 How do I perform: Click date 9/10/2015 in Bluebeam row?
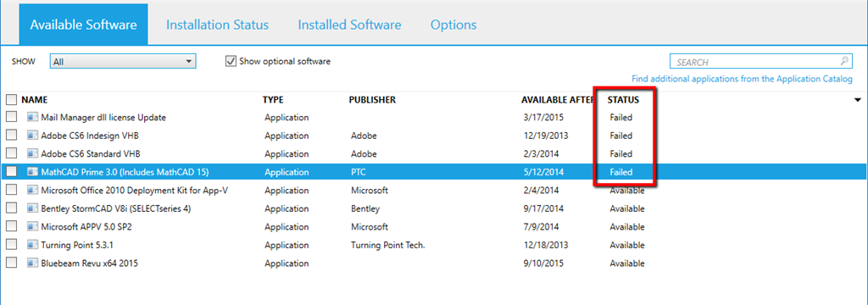tap(543, 263)
